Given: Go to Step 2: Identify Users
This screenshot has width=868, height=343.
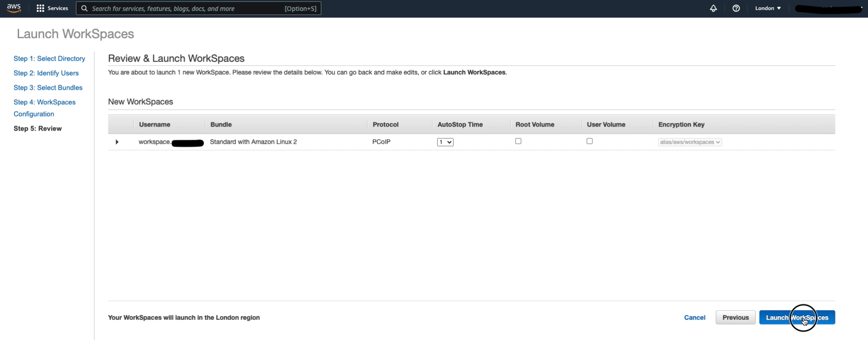Looking at the screenshot, I should pos(46,73).
